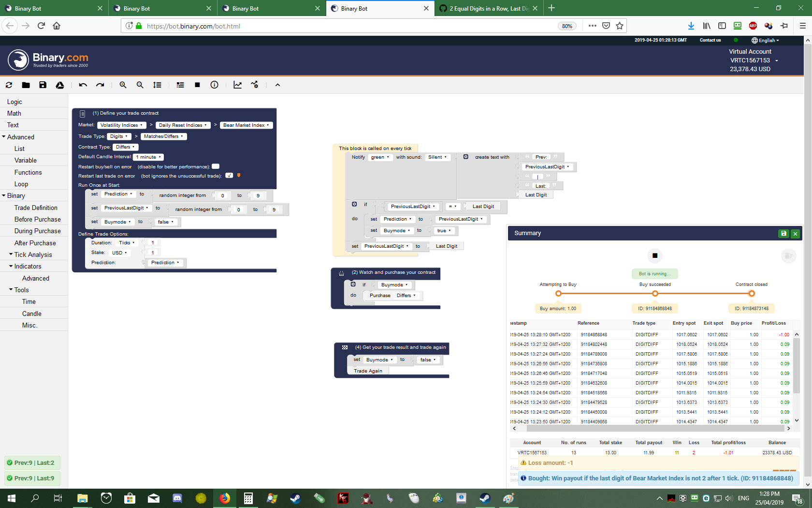Uncheck Restart last trade on error
This screenshot has height=508, width=812.
pyautogui.click(x=229, y=175)
